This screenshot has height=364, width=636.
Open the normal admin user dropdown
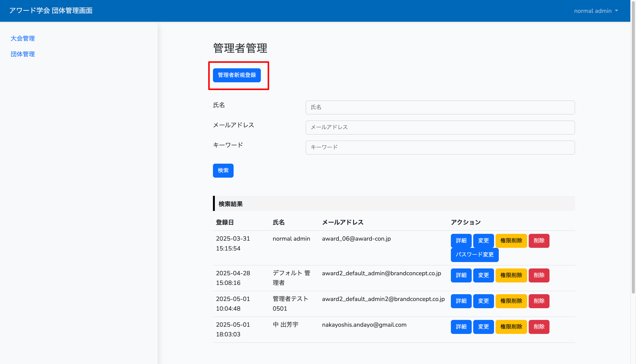(x=595, y=11)
